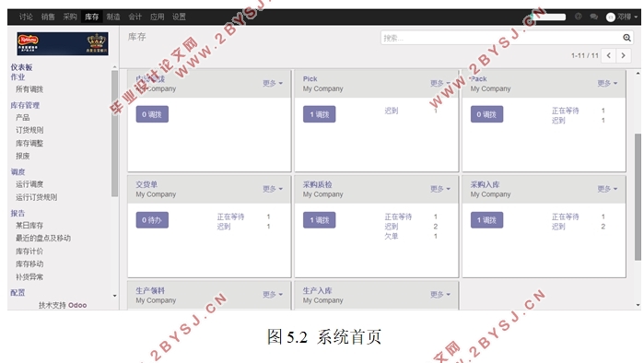Click the sidebar vertical scrollbar thumb
Screen dimensions: 644x363
pos(114,134)
